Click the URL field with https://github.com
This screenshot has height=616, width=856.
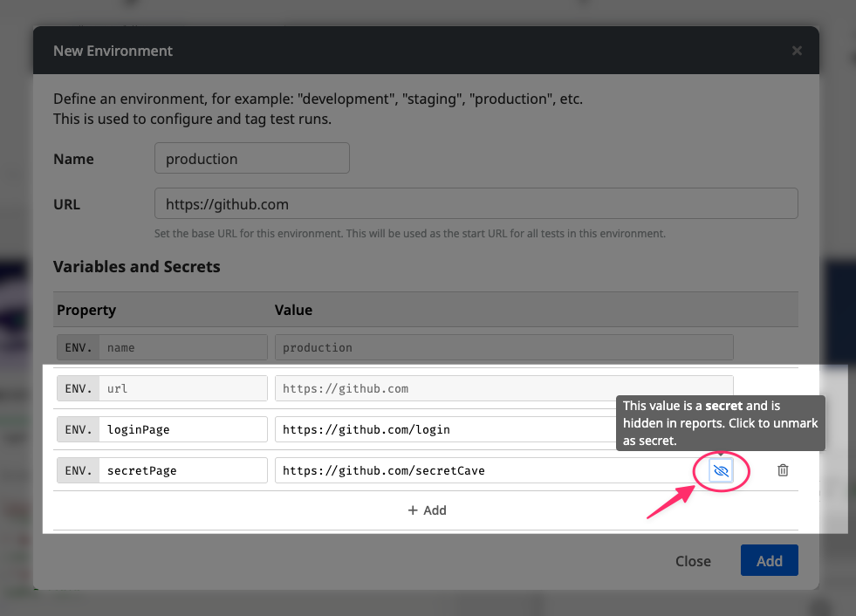[x=476, y=204]
